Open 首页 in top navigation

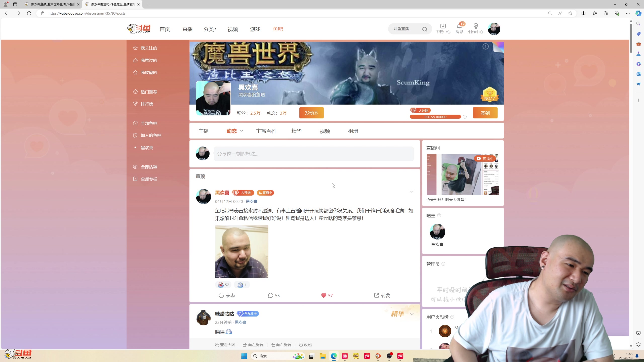(x=165, y=29)
